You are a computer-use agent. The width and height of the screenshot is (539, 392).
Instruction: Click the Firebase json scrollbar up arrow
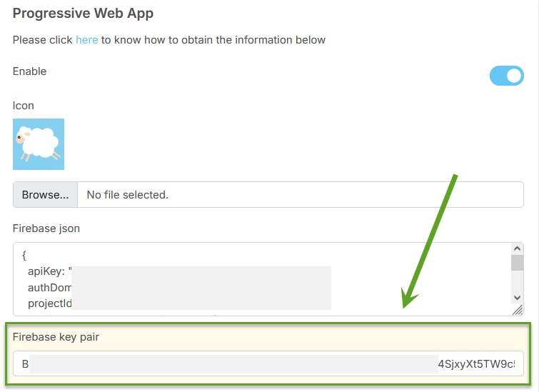(518, 248)
